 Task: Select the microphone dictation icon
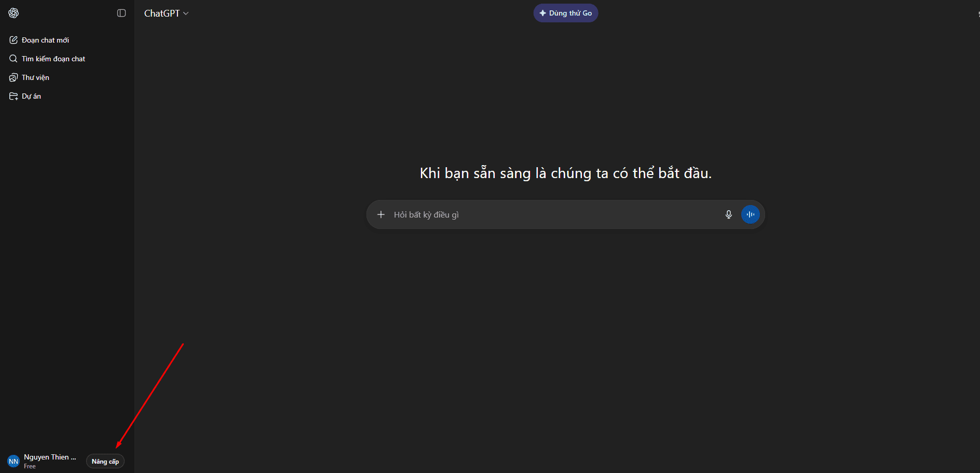point(729,214)
